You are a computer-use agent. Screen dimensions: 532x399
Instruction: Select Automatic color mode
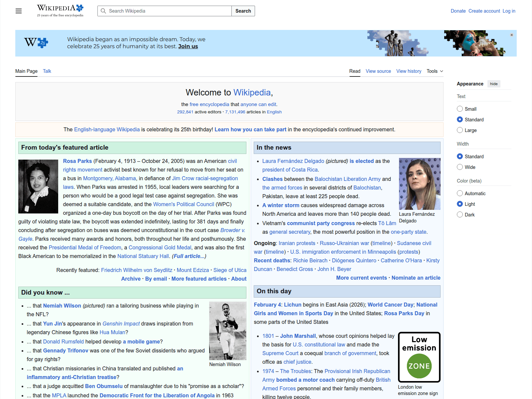coord(460,193)
